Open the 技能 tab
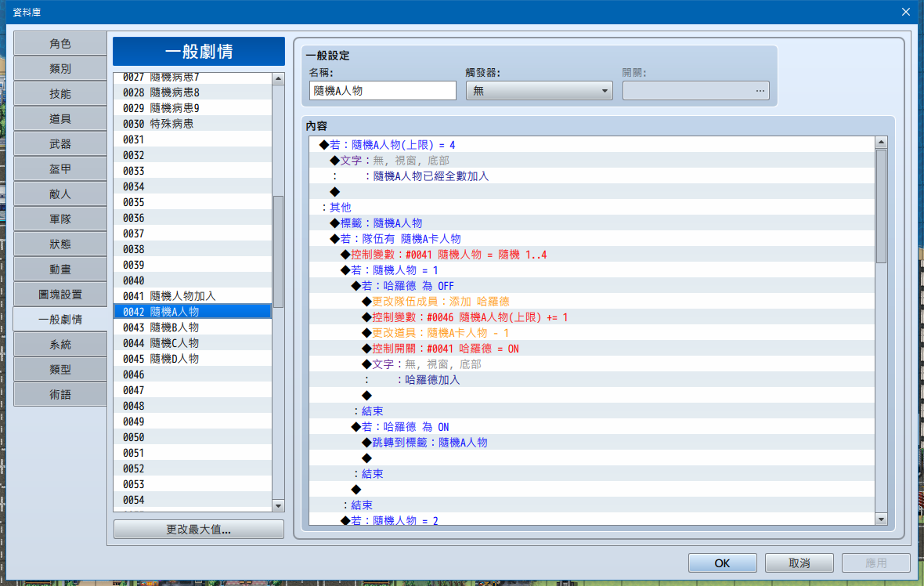Image resolution: width=924 pixels, height=586 pixels. pyautogui.click(x=60, y=94)
